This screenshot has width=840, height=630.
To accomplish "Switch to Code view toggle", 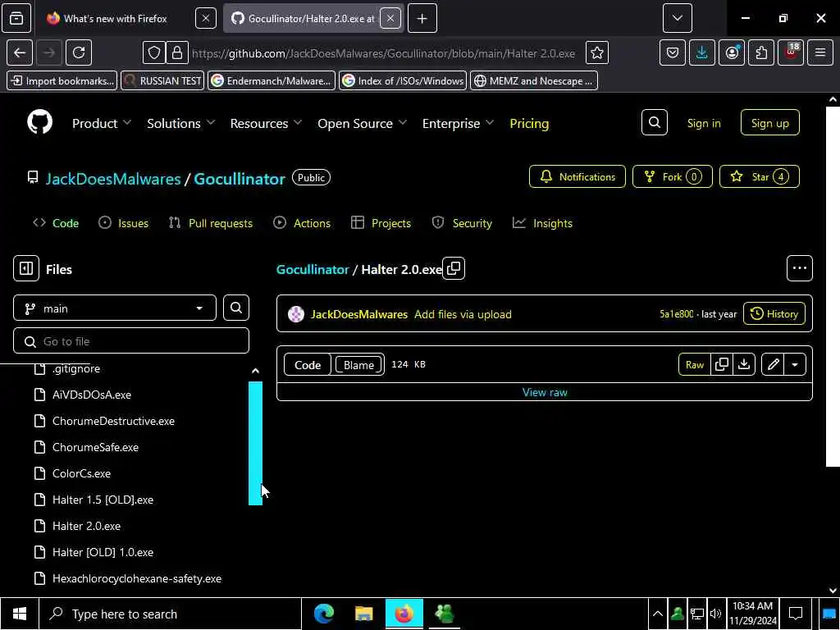I will coord(308,365).
